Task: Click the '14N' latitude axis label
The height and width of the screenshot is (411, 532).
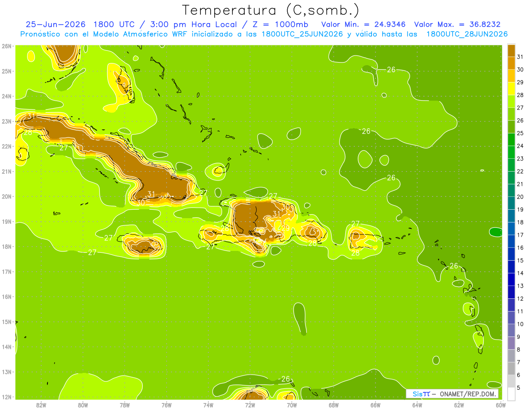Action: [7, 347]
